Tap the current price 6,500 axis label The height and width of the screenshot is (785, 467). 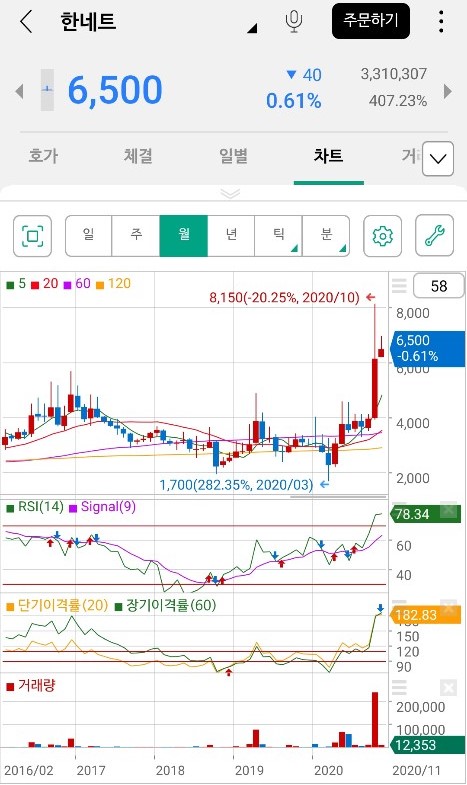click(429, 348)
